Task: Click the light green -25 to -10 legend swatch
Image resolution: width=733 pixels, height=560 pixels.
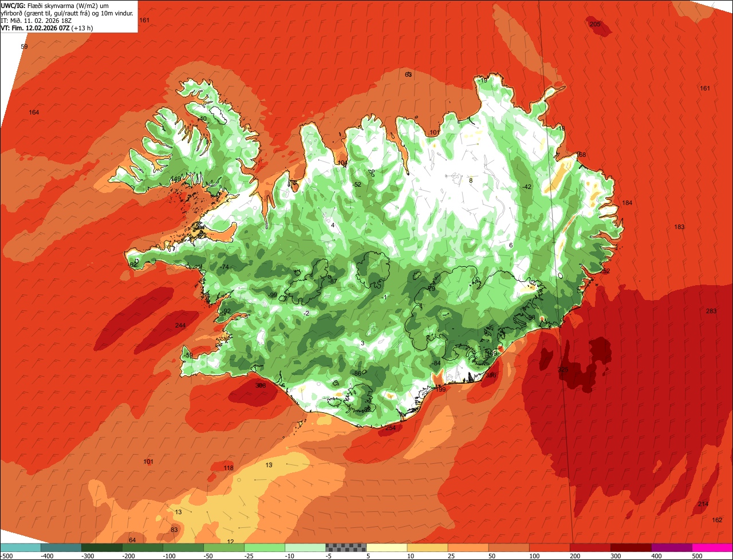Action: 265,547
